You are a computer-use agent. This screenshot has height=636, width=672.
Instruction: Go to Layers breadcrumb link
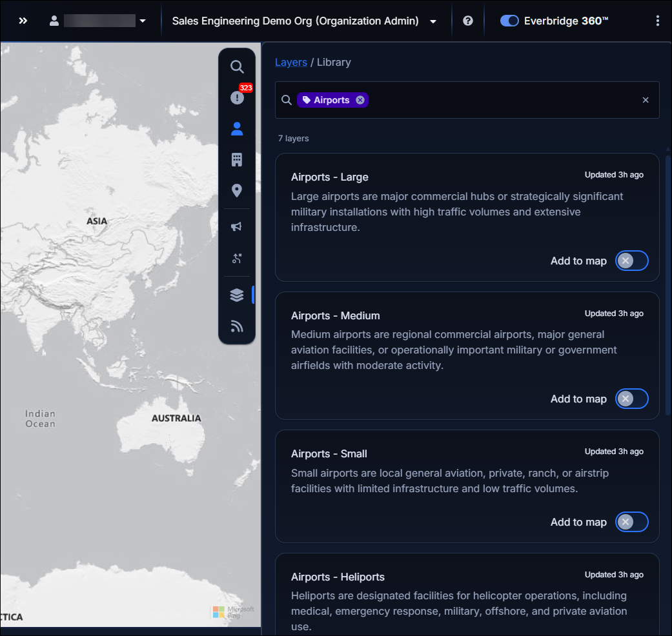point(291,62)
